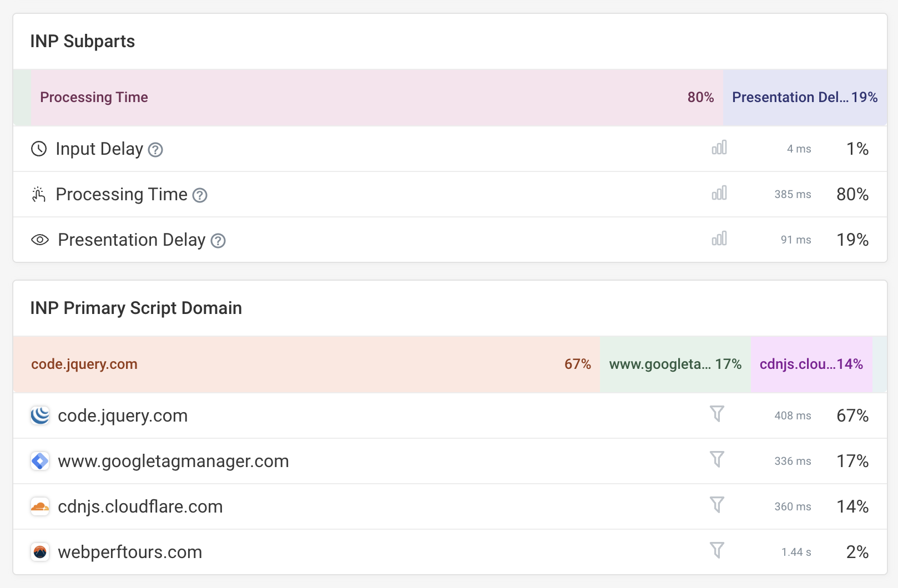Open the webperftours.com domain row

coord(130,552)
